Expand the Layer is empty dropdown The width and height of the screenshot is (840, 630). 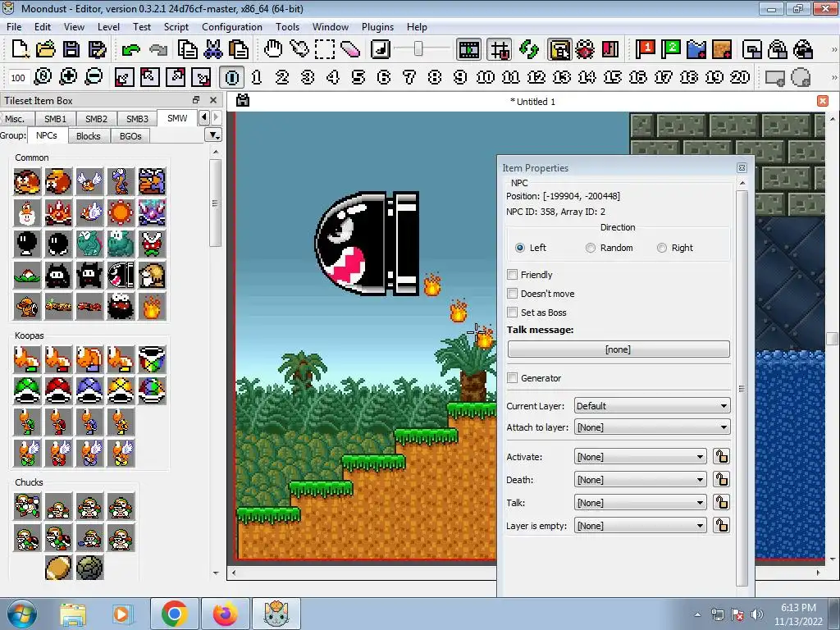click(640, 526)
